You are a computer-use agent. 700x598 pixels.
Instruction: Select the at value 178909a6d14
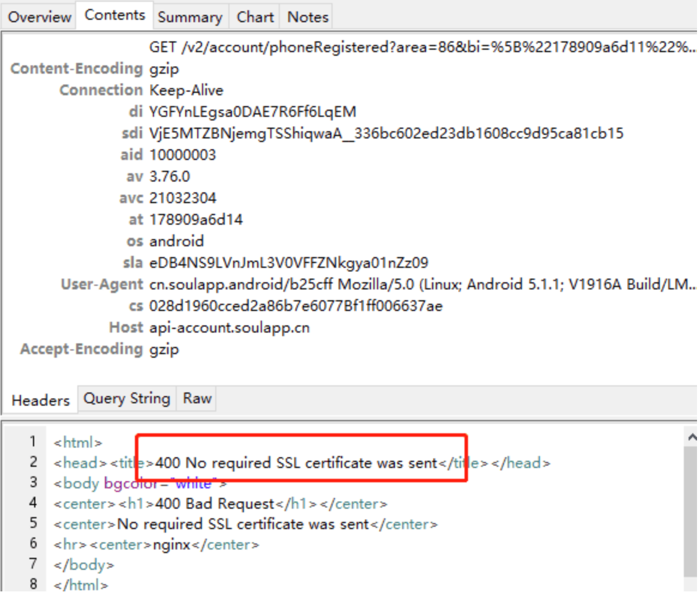pyautogui.click(x=196, y=219)
